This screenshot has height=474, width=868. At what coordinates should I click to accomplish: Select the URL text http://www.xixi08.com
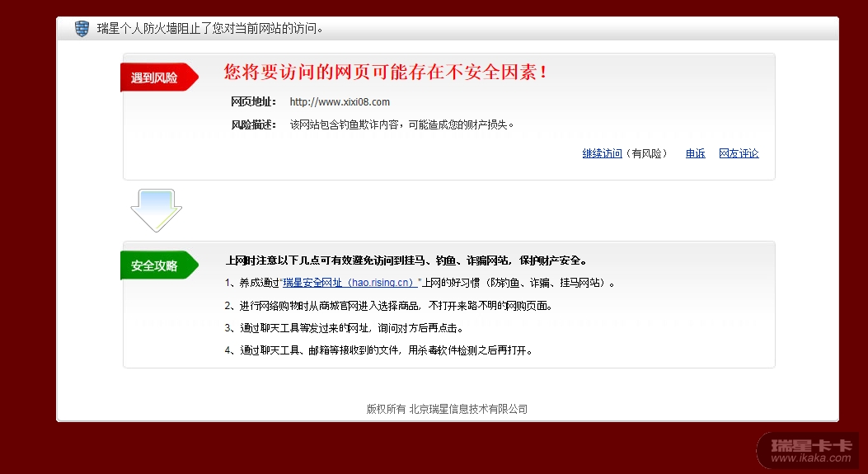[340, 102]
